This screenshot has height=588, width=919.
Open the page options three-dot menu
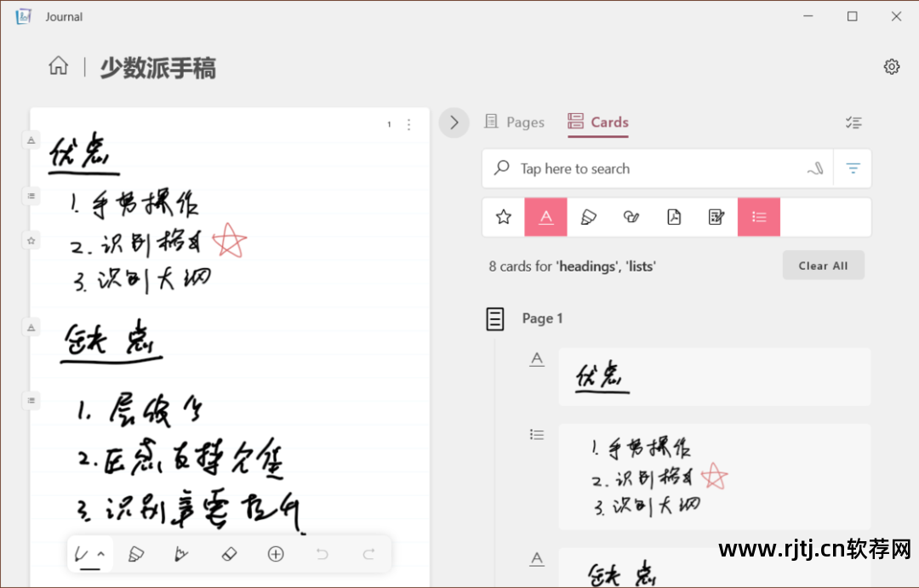click(x=409, y=124)
